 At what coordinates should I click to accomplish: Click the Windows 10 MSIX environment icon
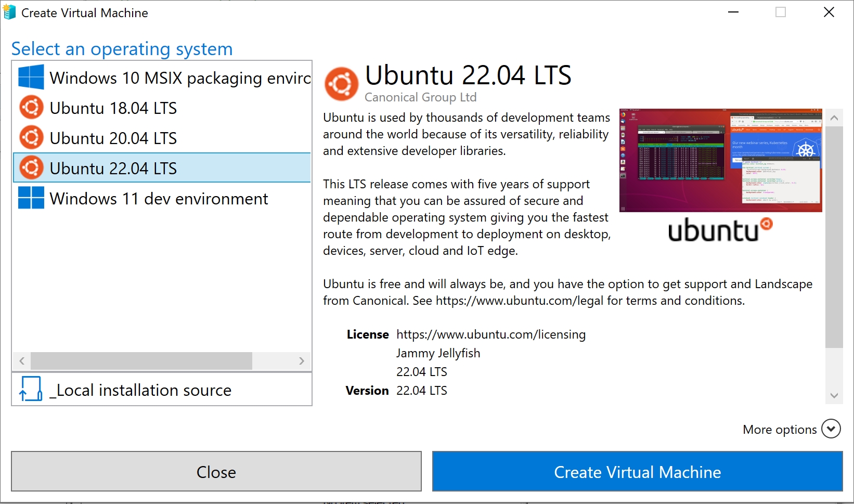pyautogui.click(x=31, y=77)
